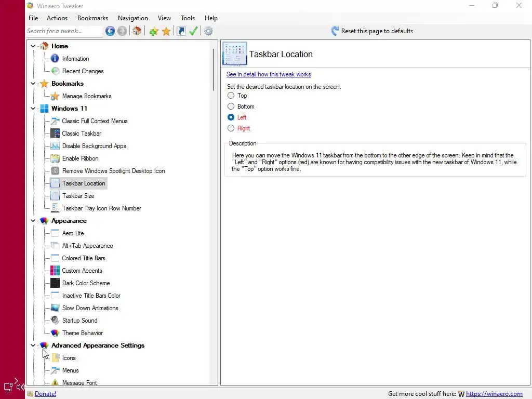This screenshot has width=532, height=399.
Task: Click Taskbar Tray Icon Row Number icon
Action: (x=55, y=208)
